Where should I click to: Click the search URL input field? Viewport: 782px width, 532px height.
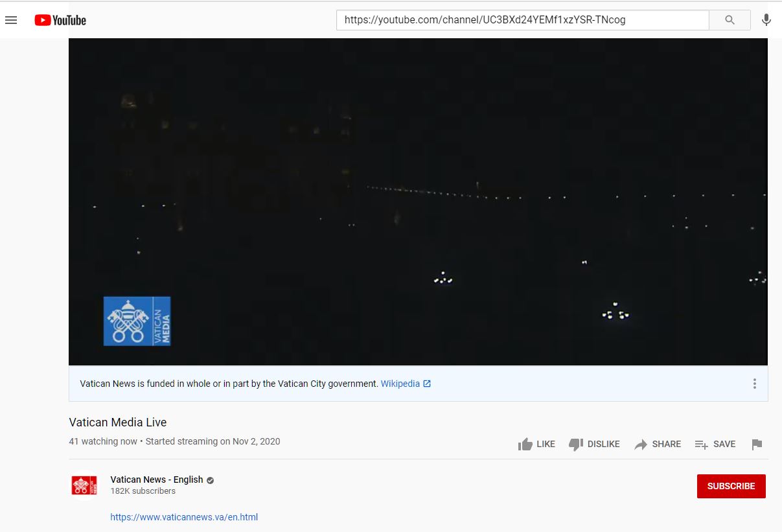[x=523, y=20]
